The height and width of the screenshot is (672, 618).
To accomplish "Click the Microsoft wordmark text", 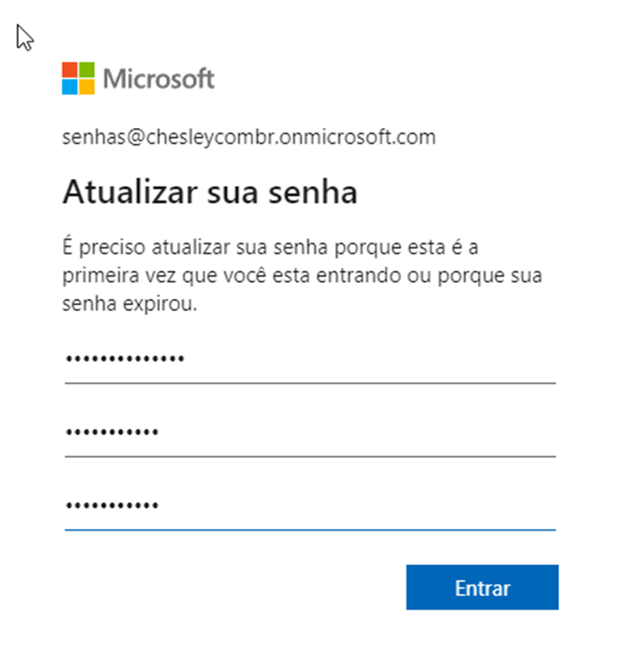I will coord(159,79).
